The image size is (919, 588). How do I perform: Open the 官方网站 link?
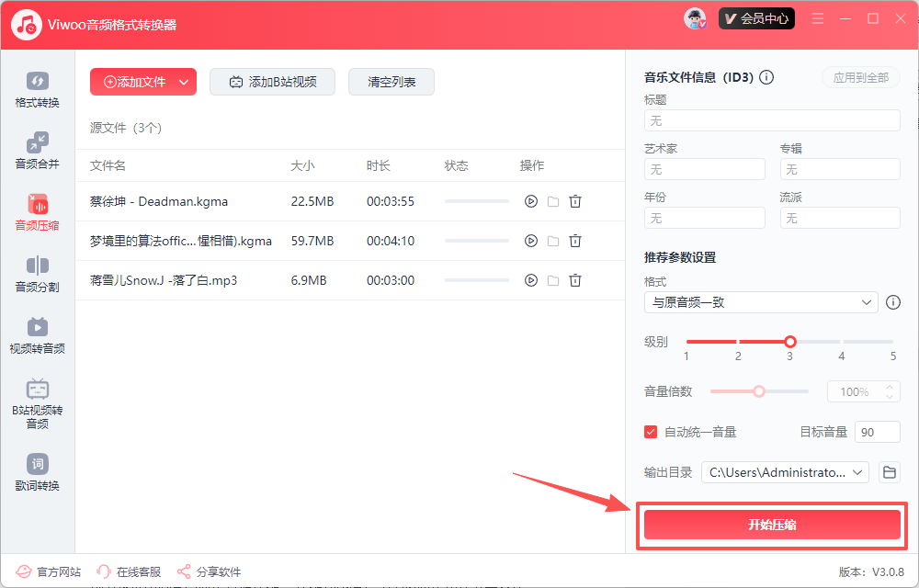coord(50,571)
